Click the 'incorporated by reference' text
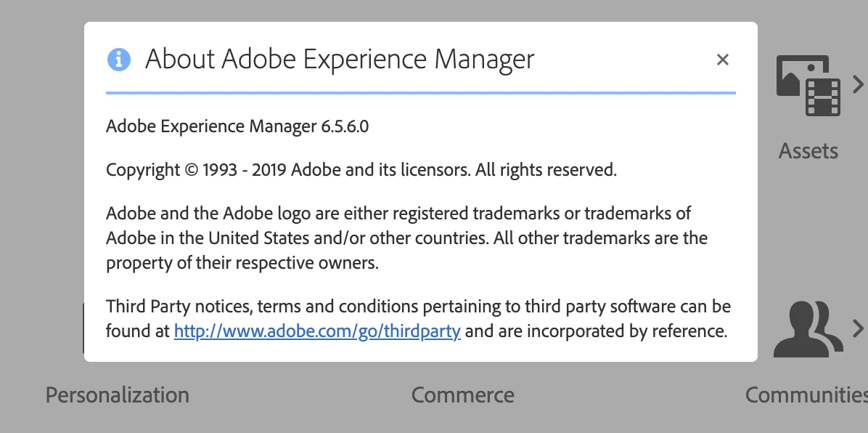Screen dimensions: 868x433 (x=627, y=331)
